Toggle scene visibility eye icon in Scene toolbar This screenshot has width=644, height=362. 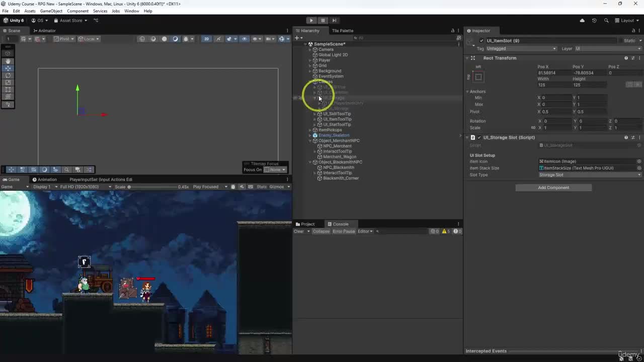(245, 39)
